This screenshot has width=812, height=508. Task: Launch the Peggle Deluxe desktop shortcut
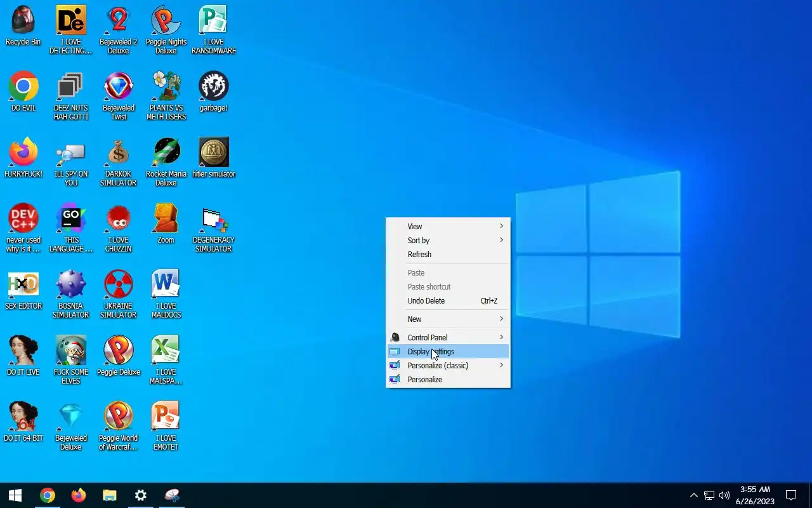click(119, 356)
